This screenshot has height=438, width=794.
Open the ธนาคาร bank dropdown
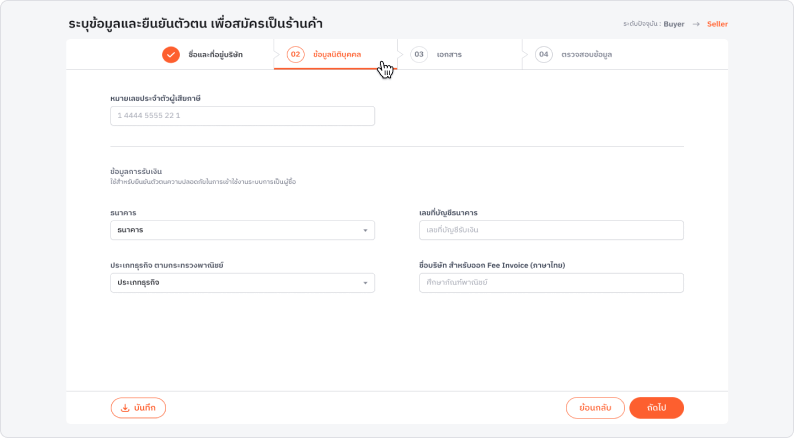243,230
